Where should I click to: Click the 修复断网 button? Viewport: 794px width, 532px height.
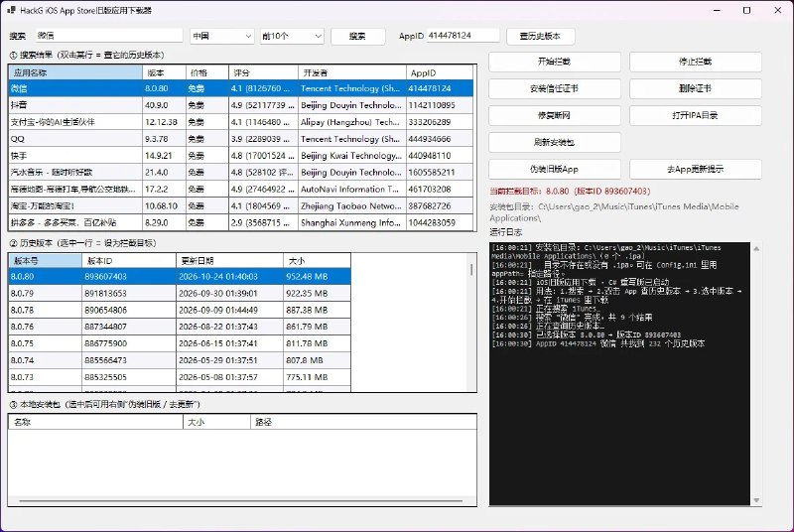tap(554, 115)
